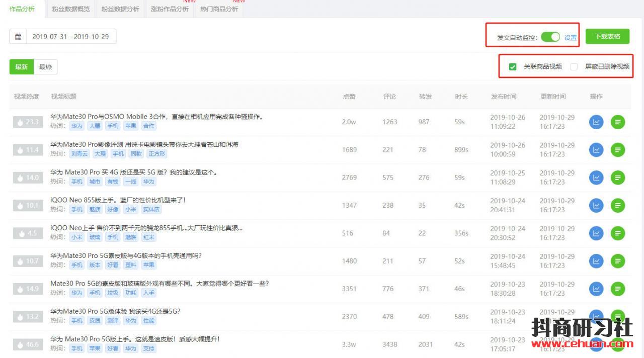Open trend chart for the OSMO Mobile 3 video
This screenshot has width=644, height=358.
[x=596, y=122]
